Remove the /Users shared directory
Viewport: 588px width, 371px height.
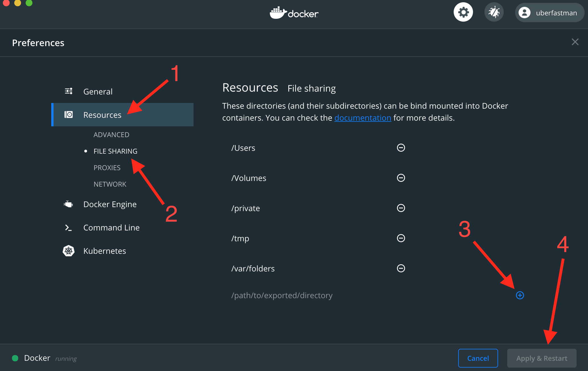pos(401,148)
